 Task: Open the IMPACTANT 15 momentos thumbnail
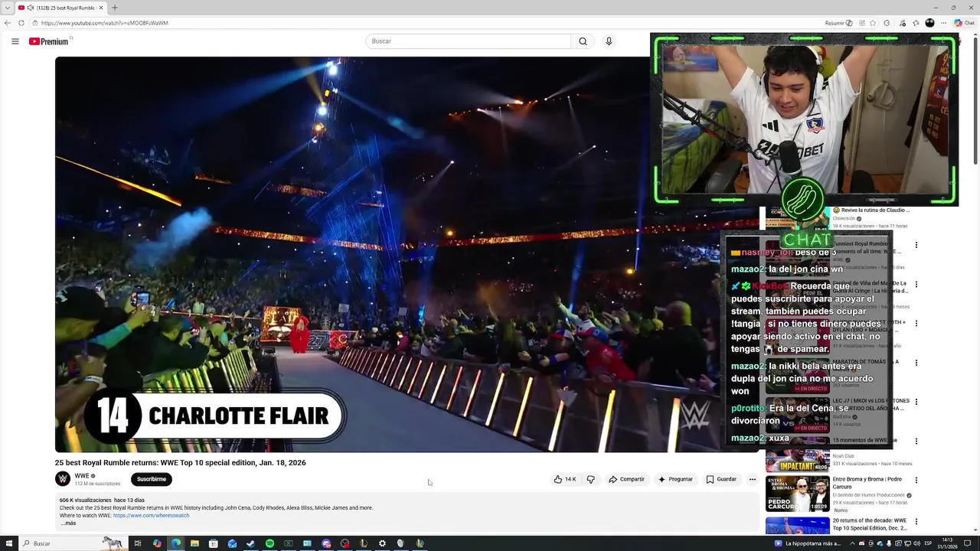pyautogui.click(x=797, y=459)
